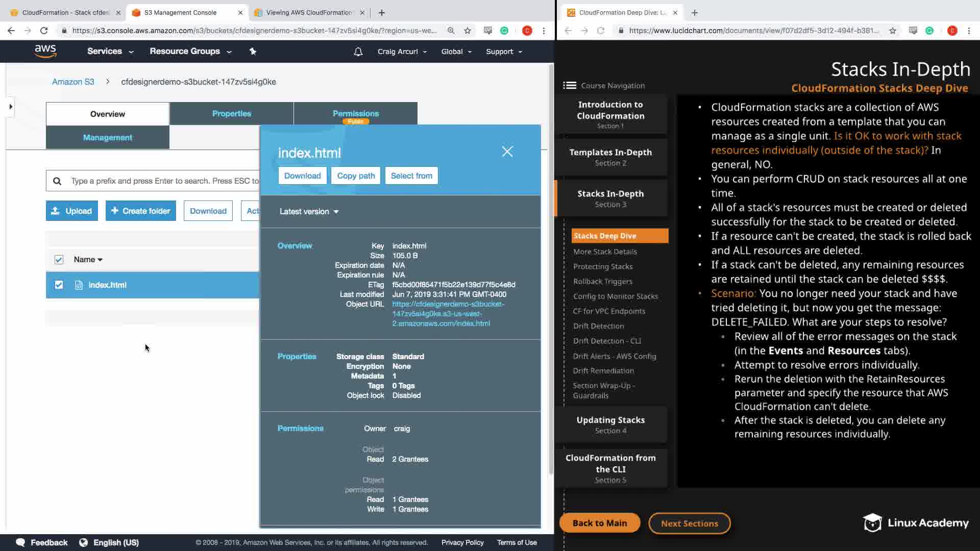Toggle the select-all checkbox beside Name

point(59,260)
